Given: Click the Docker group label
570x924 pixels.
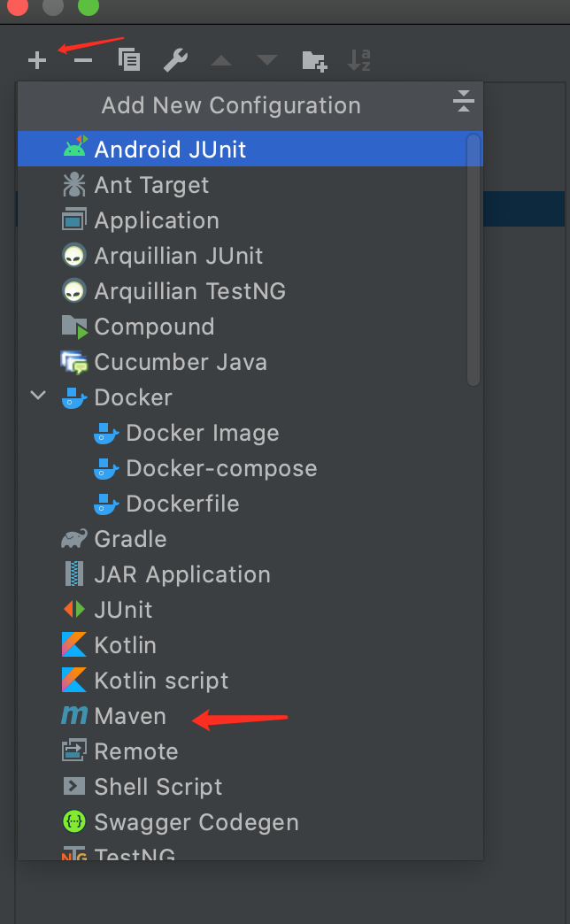Looking at the screenshot, I should coord(134,397).
